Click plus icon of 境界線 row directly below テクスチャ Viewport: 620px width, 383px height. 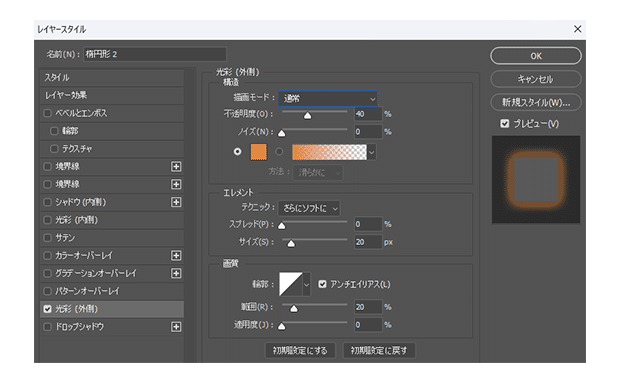coord(176,166)
